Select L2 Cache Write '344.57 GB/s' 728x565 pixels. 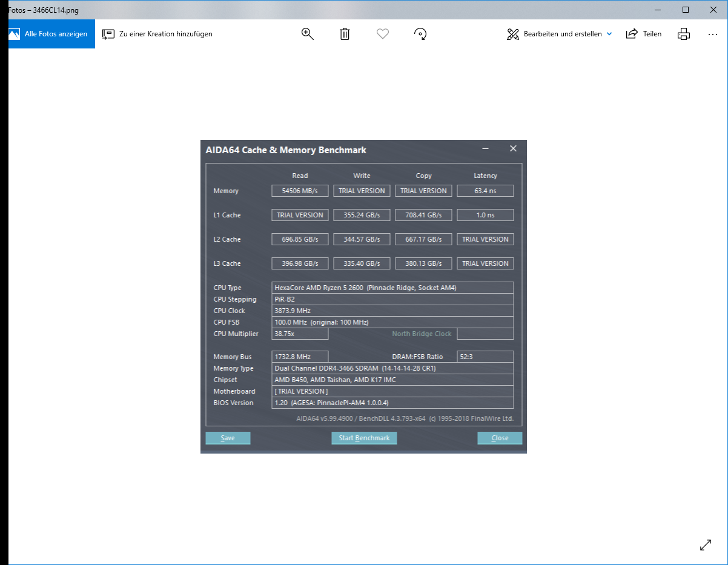362,239
